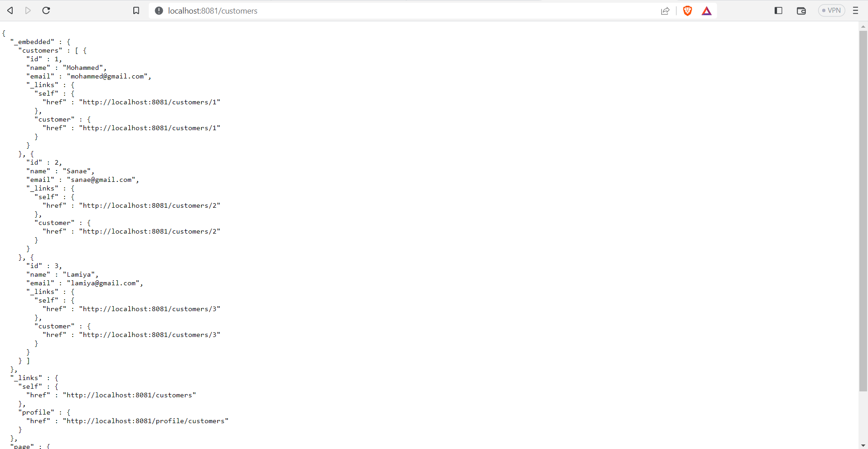Bookmark the current page
The image size is (868, 449).
pyautogui.click(x=136, y=10)
